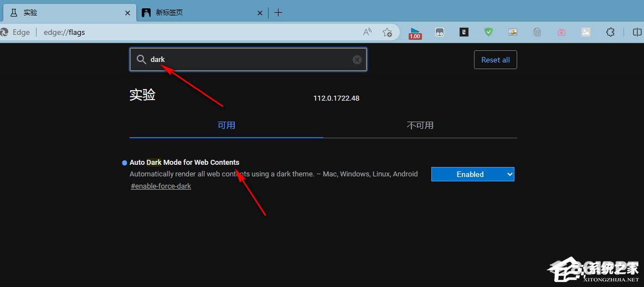644x287 pixels.
Task: Select the 不可用 flags tab
Action: (420, 126)
